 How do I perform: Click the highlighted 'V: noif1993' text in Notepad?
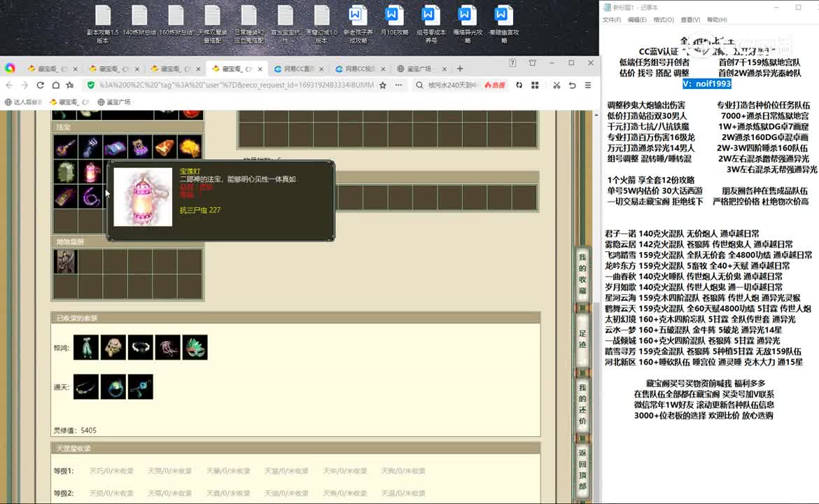click(x=707, y=83)
